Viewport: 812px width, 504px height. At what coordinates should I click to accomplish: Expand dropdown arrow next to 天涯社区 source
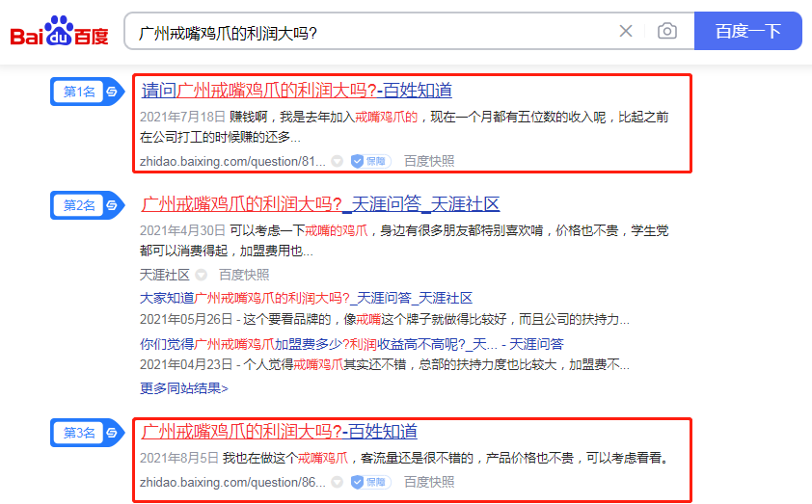[x=202, y=275]
